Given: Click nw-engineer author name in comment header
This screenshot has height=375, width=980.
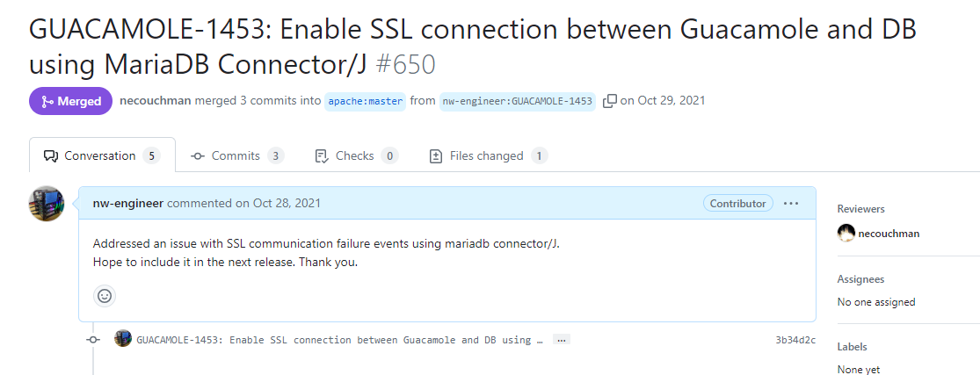Looking at the screenshot, I should 128,204.
